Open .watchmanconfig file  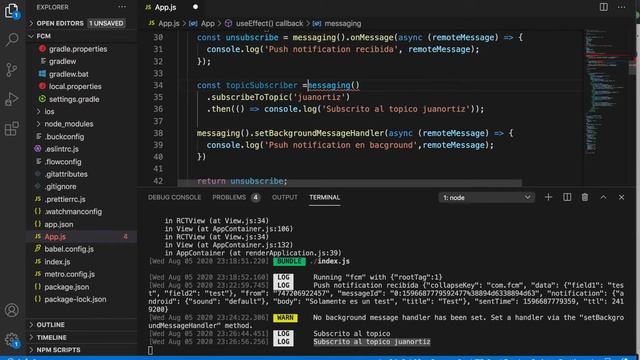73,211
